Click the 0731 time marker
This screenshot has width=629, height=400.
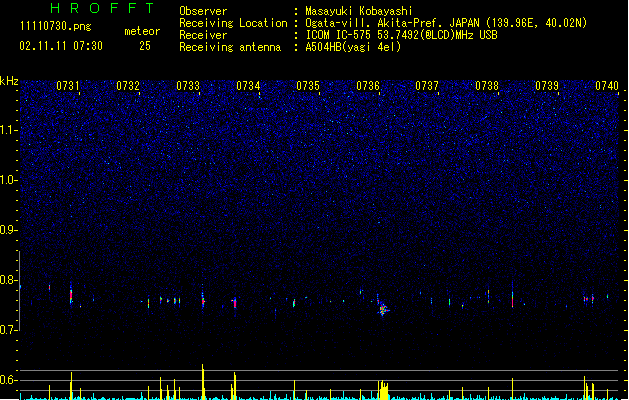click(67, 86)
